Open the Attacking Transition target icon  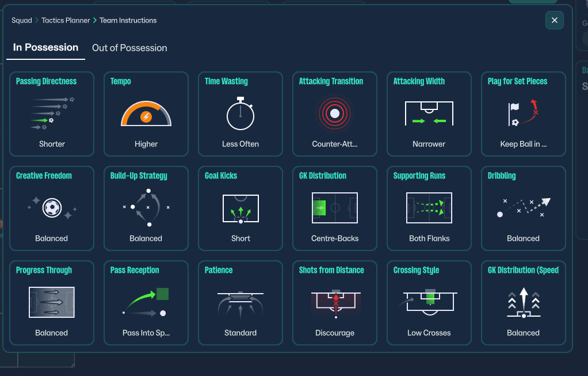coord(335,113)
